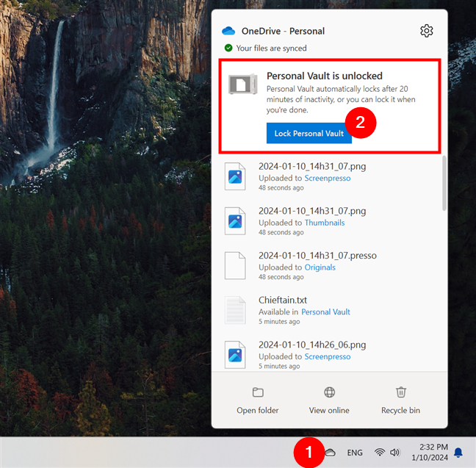Click OneDrive cloud icon in system tray
The image size is (476, 468).
[331, 453]
